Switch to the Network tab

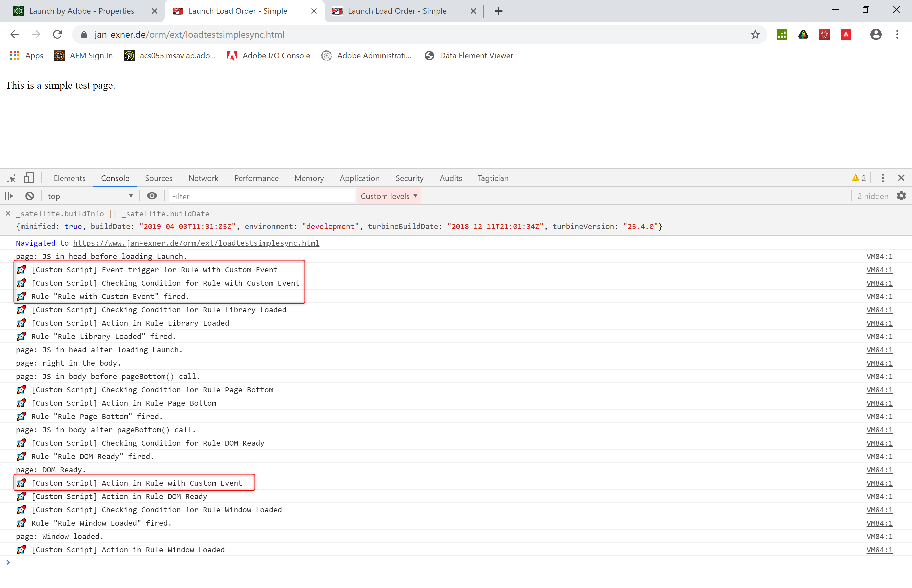203,178
